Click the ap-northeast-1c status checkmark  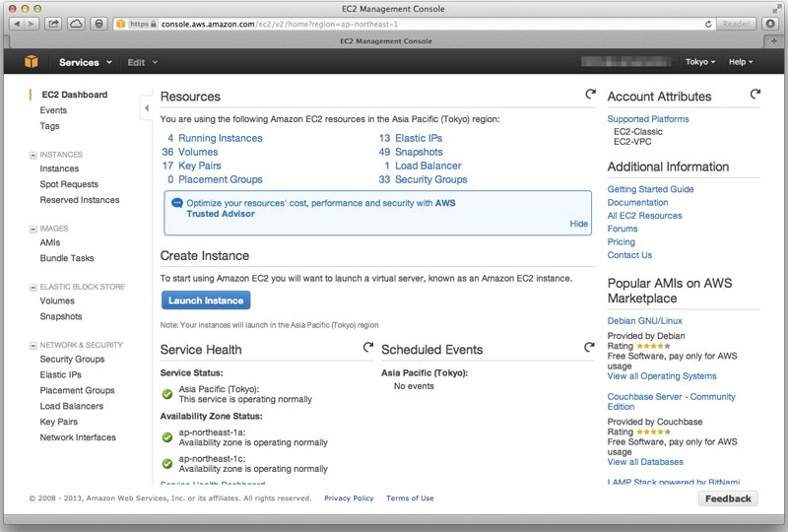pos(167,464)
